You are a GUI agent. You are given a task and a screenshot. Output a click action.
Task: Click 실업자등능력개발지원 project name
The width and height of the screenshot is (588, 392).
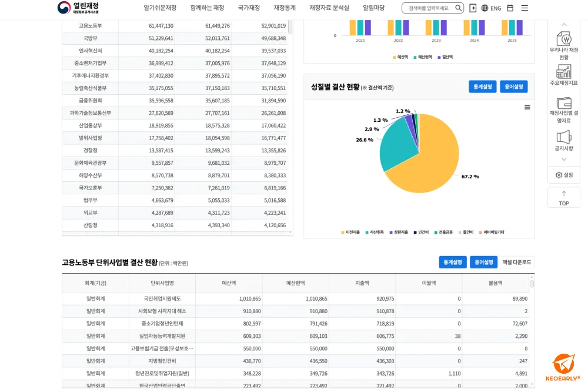pyautogui.click(x=162, y=336)
